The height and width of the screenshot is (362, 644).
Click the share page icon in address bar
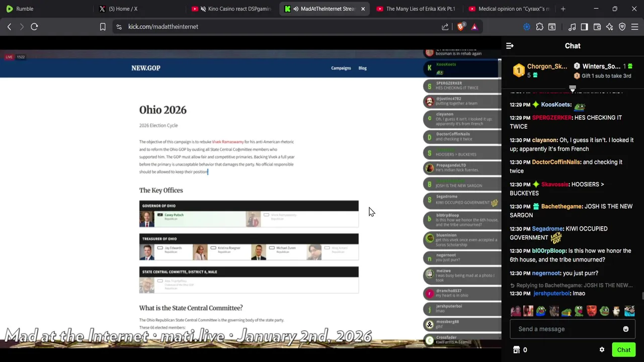(x=445, y=27)
